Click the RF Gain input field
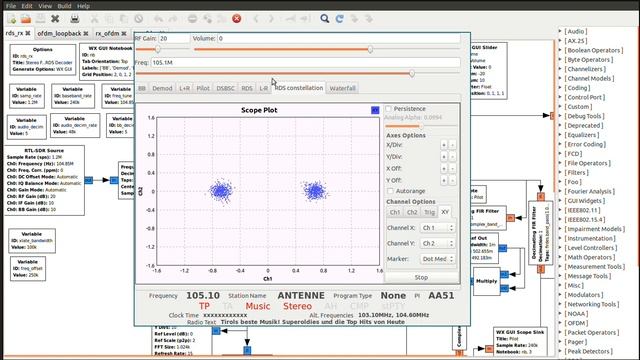The width and height of the screenshot is (640, 360). tap(174, 38)
